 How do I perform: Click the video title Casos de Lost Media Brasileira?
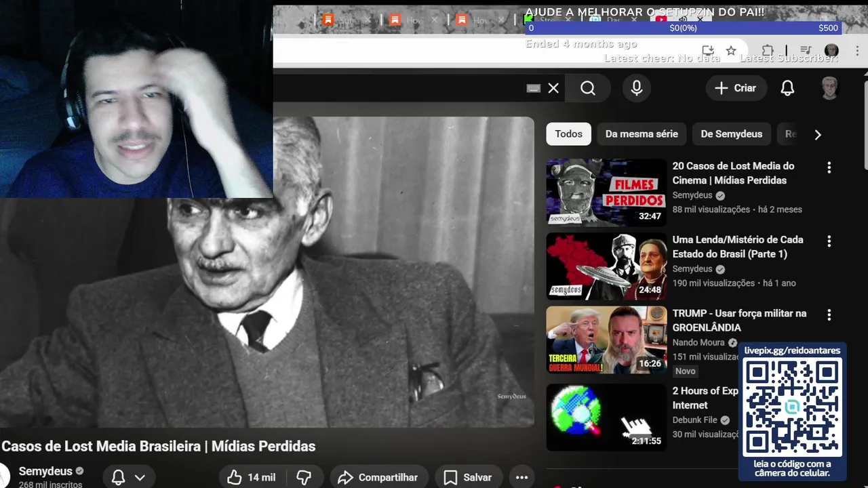(x=158, y=447)
